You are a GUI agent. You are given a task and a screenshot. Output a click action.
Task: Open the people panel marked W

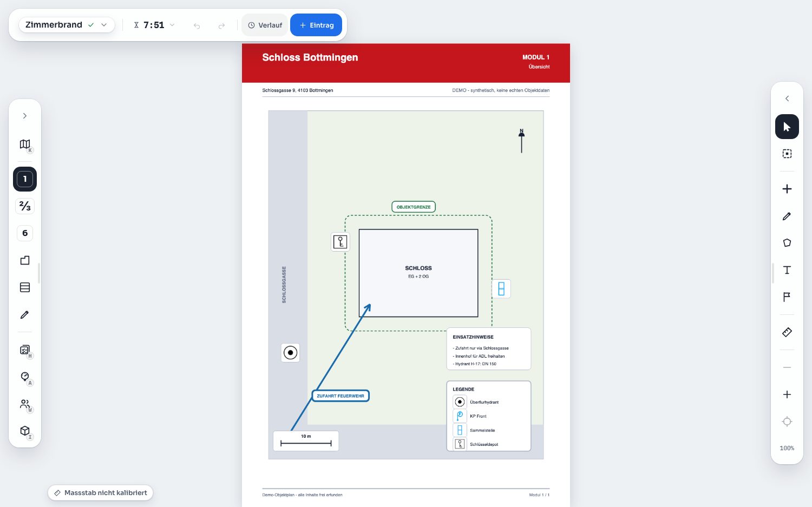tap(25, 404)
